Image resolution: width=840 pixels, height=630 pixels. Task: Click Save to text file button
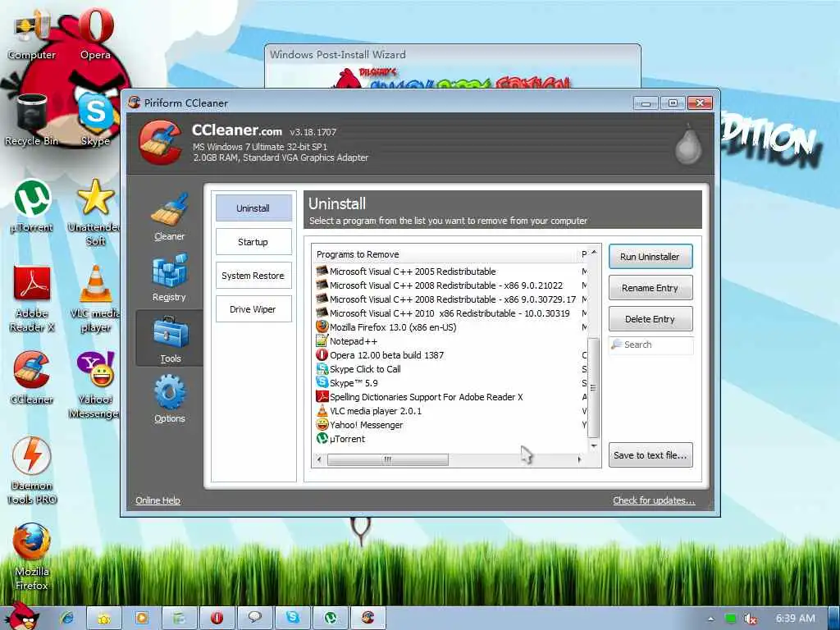[651, 454]
